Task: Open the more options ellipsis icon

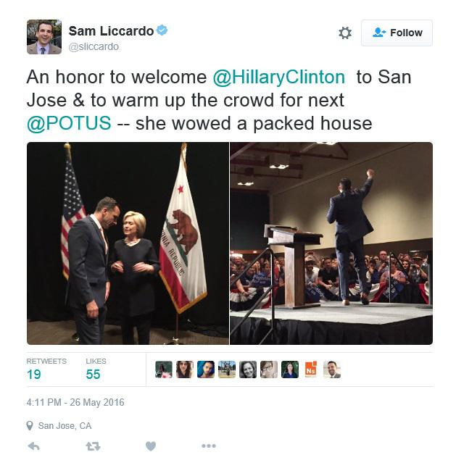Action: click(x=209, y=446)
